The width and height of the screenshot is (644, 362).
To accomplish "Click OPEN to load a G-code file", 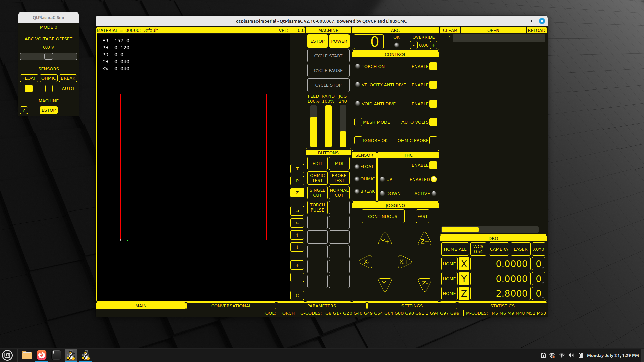I will pos(493,30).
